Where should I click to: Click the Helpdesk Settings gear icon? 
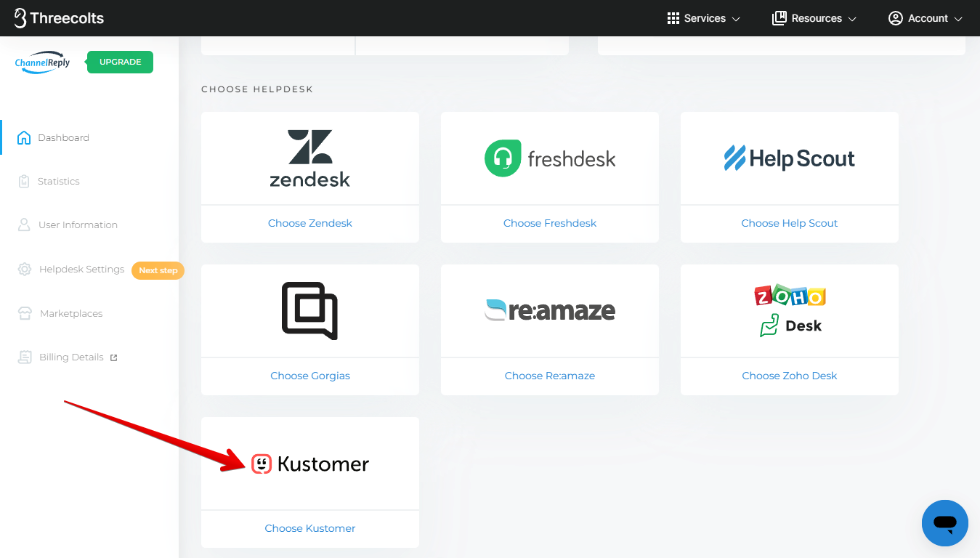(25, 270)
